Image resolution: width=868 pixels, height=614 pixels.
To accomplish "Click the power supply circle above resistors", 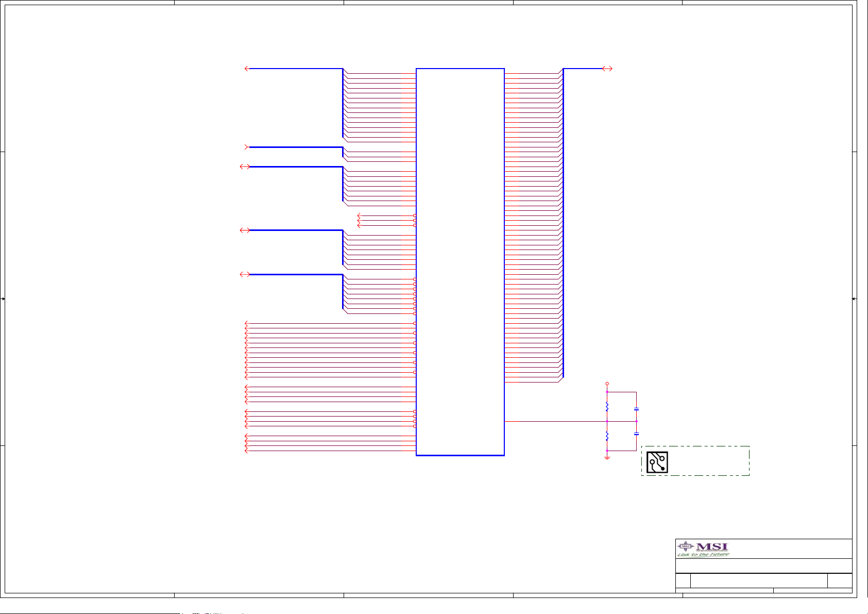I will point(607,384).
